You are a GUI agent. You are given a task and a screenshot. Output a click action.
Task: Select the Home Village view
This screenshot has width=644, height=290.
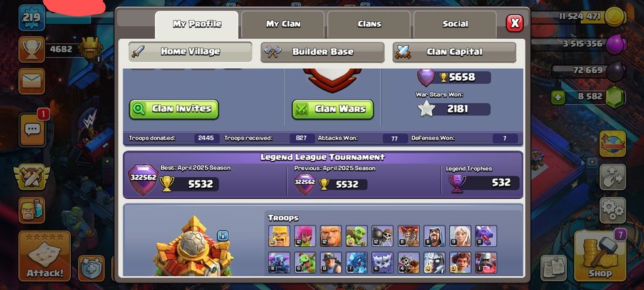coord(190,52)
